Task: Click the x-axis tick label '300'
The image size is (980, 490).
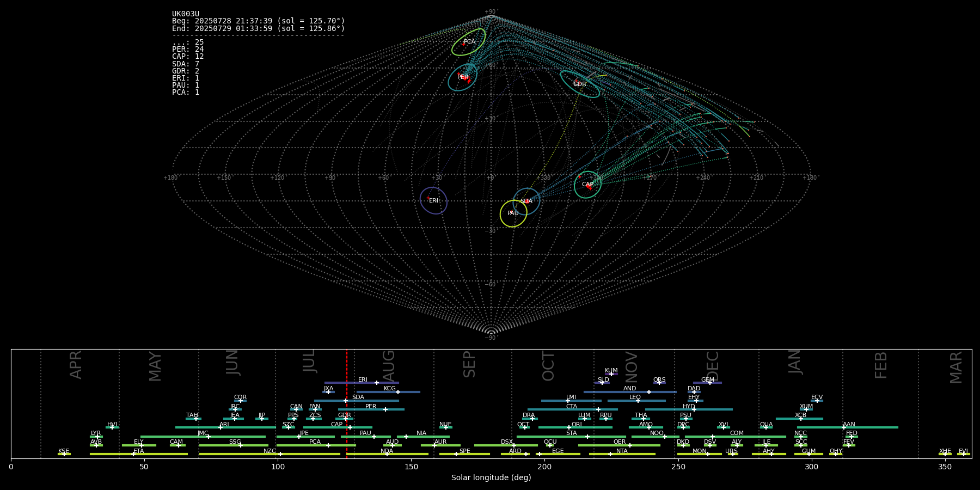Action: [811, 467]
